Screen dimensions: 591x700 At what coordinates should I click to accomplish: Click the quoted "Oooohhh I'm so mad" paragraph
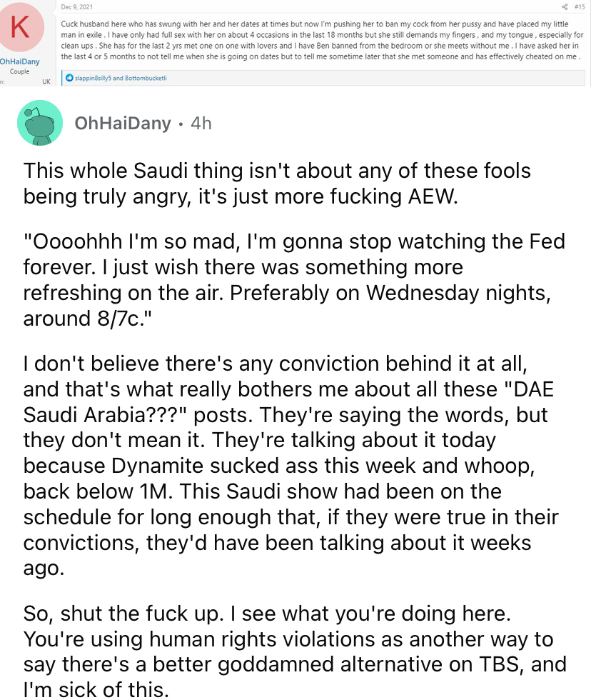pos(294,280)
